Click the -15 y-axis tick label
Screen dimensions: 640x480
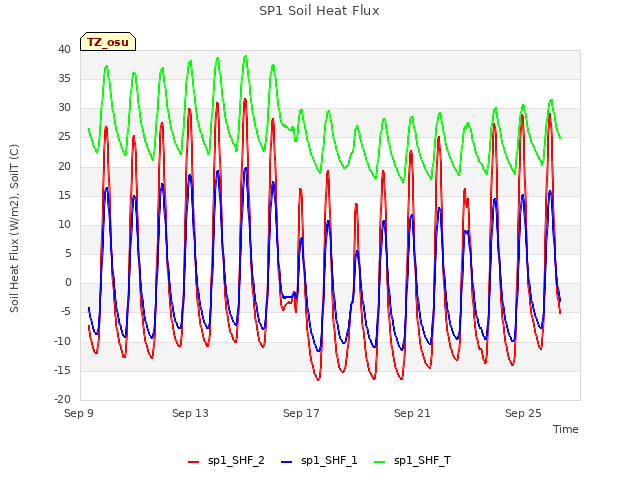click(x=63, y=370)
